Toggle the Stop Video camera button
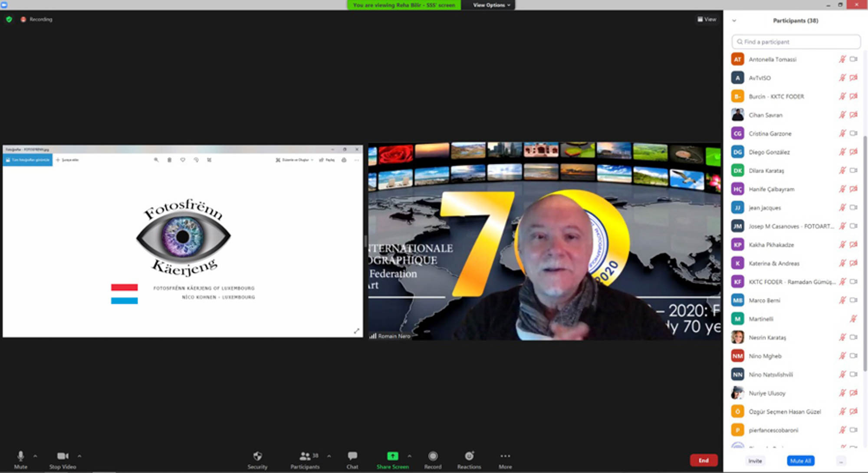This screenshot has height=473, width=868. [x=62, y=456]
